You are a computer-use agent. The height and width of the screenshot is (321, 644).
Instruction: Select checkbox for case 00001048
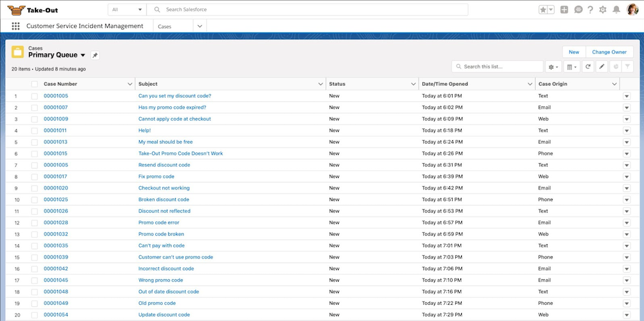point(35,291)
